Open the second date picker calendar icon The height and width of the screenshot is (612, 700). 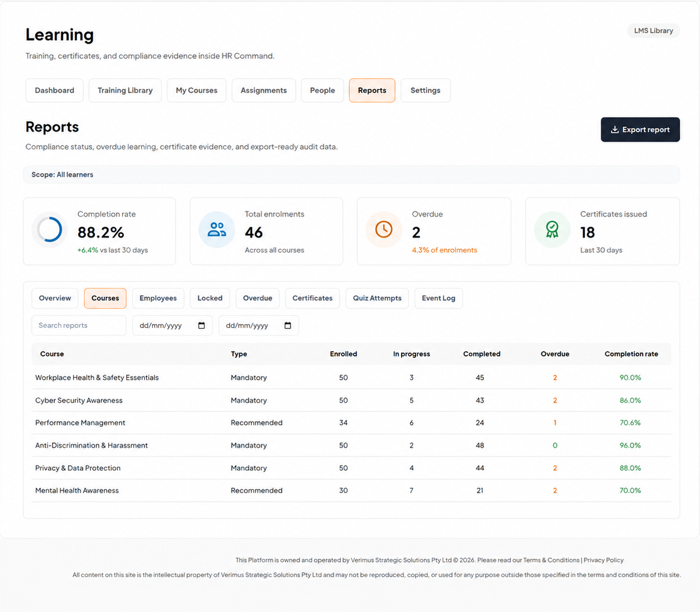click(288, 325)
